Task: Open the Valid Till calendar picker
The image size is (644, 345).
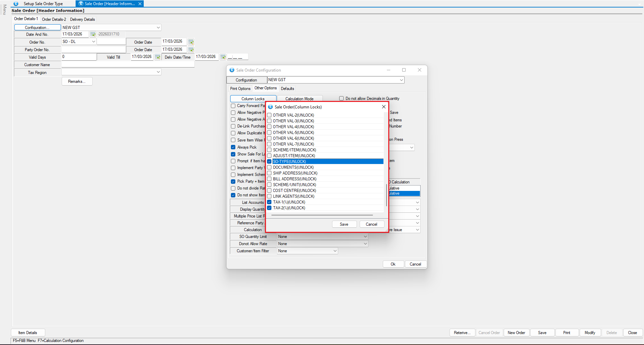Action: pyautogui.click(x=157, y=57)
